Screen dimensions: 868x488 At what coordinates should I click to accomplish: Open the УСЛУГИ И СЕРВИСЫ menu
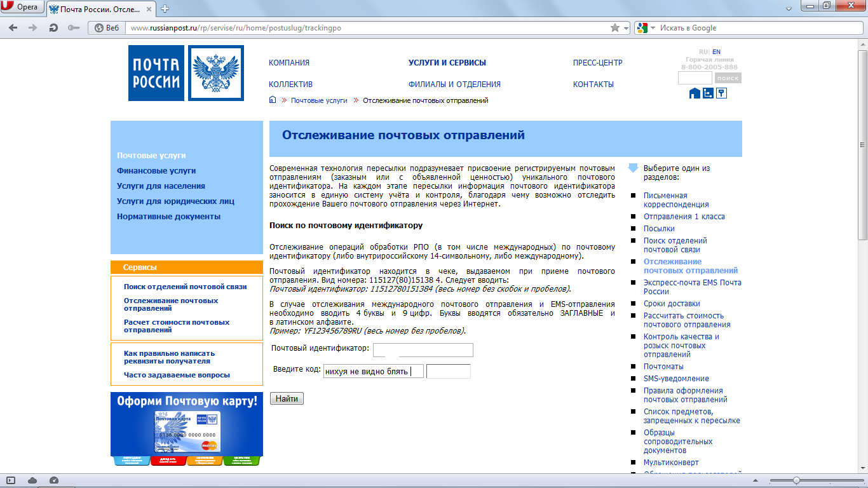[x=447, y=63]
